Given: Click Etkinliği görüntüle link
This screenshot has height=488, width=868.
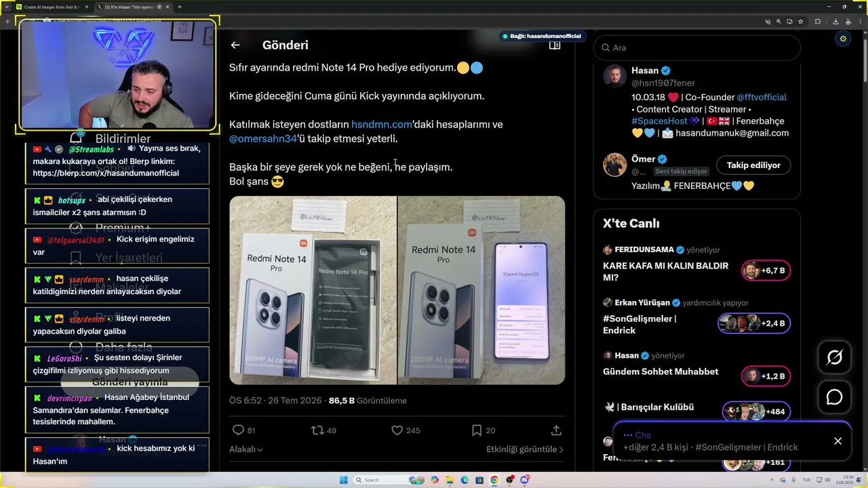Looking at the screenshot, I should tap(524, 449).
